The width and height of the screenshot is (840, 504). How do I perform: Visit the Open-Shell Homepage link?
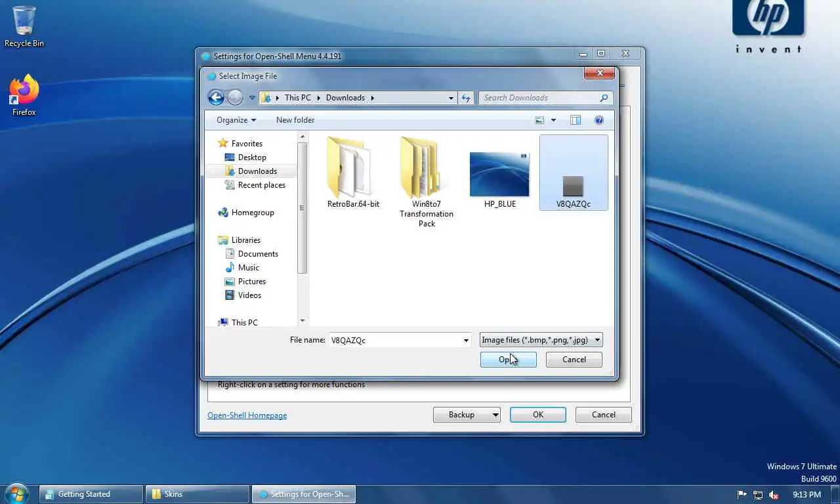point(247,415)
